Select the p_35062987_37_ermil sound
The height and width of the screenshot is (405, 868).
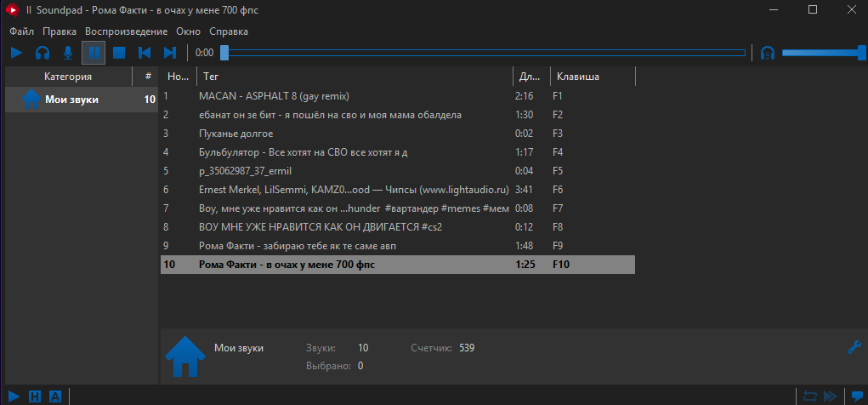tap(398, 171)
